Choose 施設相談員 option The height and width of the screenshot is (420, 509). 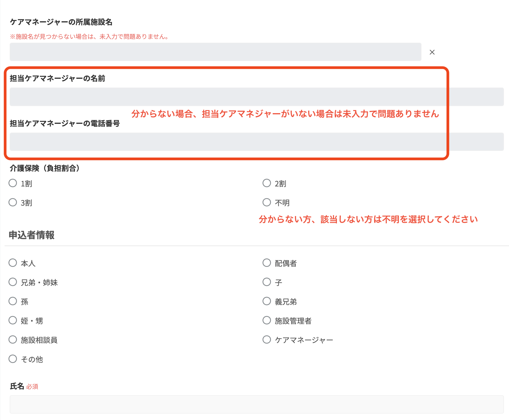13,339
